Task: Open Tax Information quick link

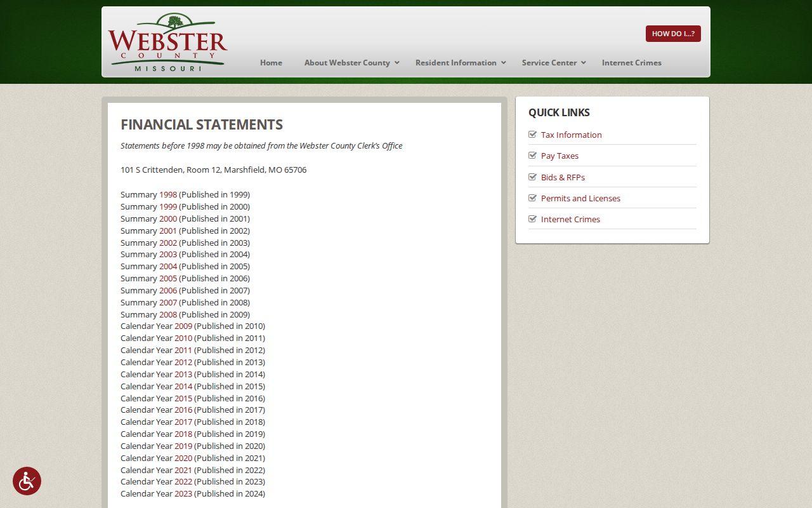Action: [x=572, y=135]
